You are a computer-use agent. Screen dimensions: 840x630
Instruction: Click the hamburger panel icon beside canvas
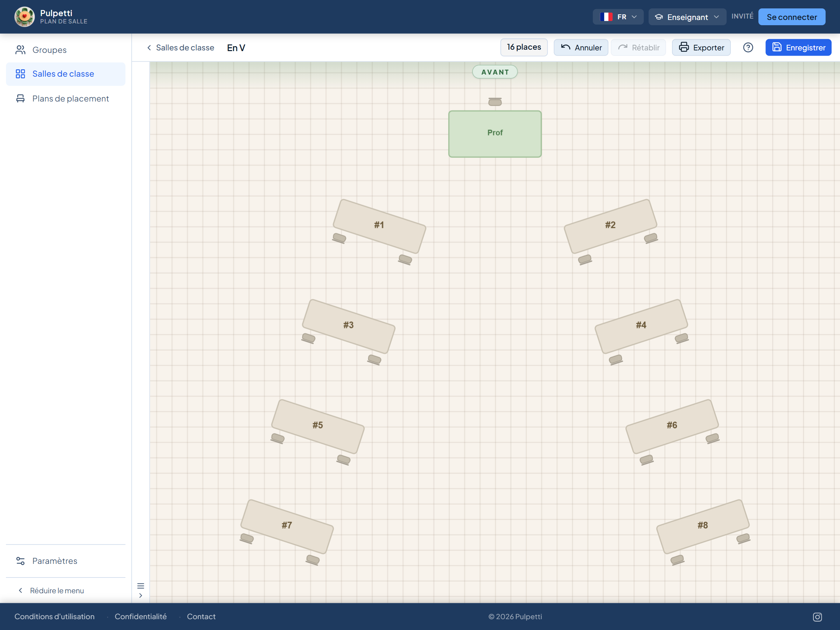pyautogui.click(x=140, y=586)
